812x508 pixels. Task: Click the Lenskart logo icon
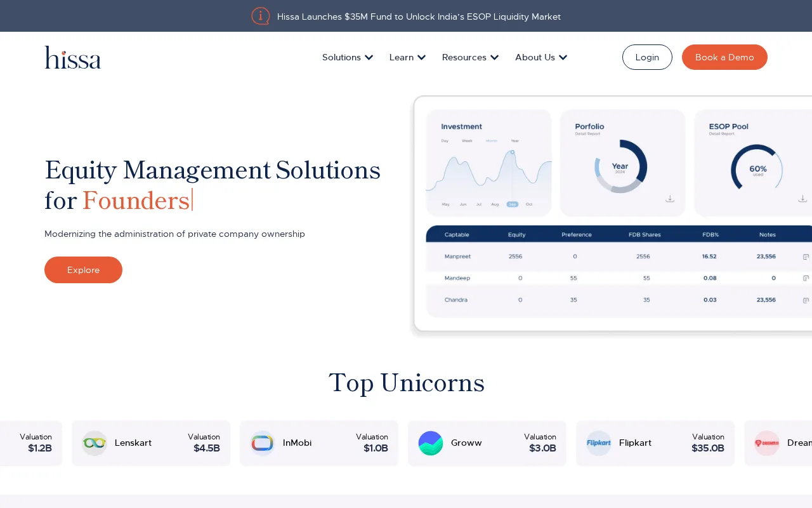pyautogui.click(x=95, y=443)
